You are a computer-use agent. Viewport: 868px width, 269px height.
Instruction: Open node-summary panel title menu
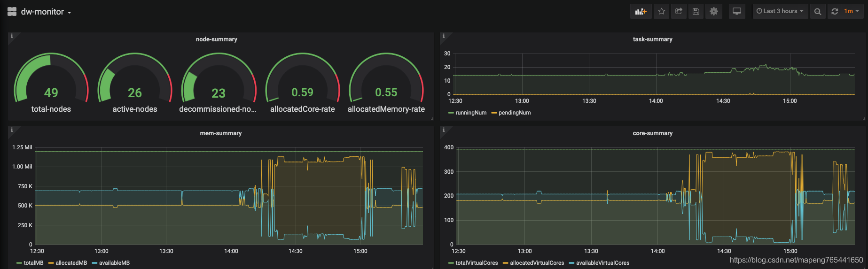(x=216, y=39)
